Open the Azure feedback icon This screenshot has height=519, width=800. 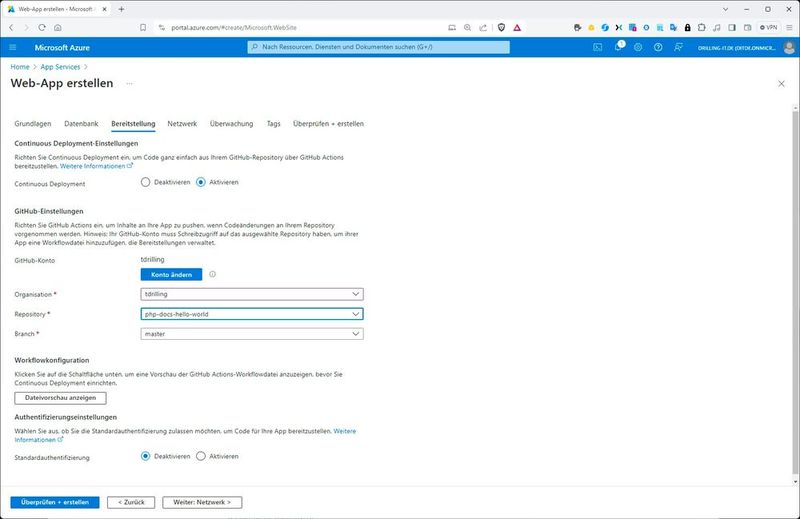coord(678,47)
